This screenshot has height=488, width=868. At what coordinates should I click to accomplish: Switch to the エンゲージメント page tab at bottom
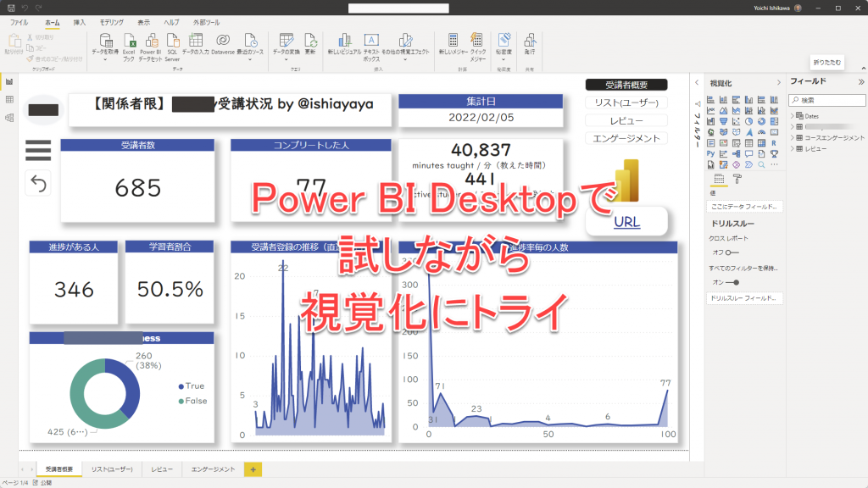(213, 469)
